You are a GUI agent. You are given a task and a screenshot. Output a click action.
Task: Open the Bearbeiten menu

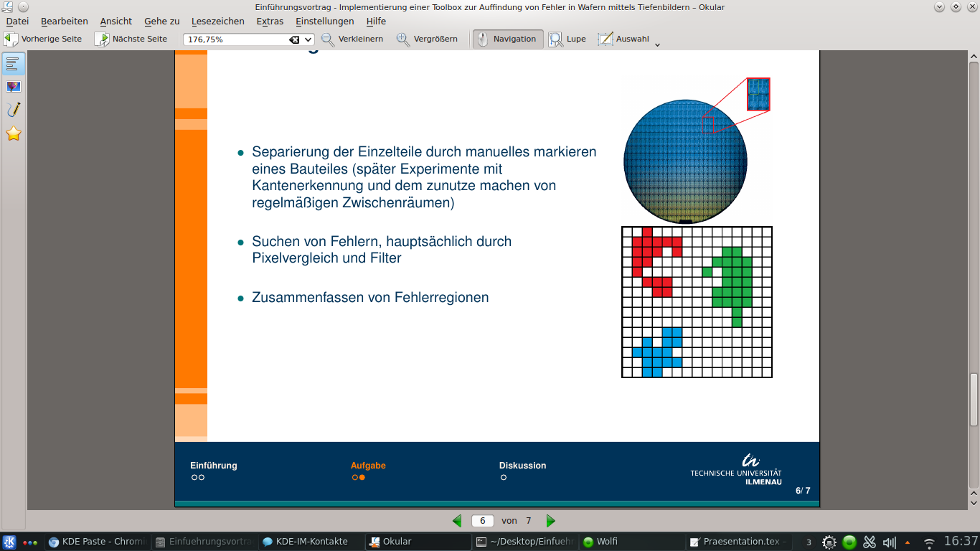[x=65, y=22]
